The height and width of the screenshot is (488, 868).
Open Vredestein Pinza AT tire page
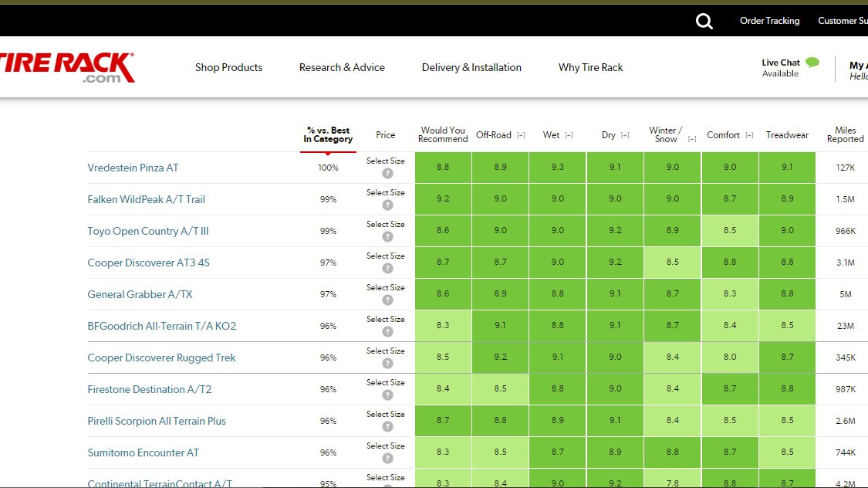click(x=133, y=168)
